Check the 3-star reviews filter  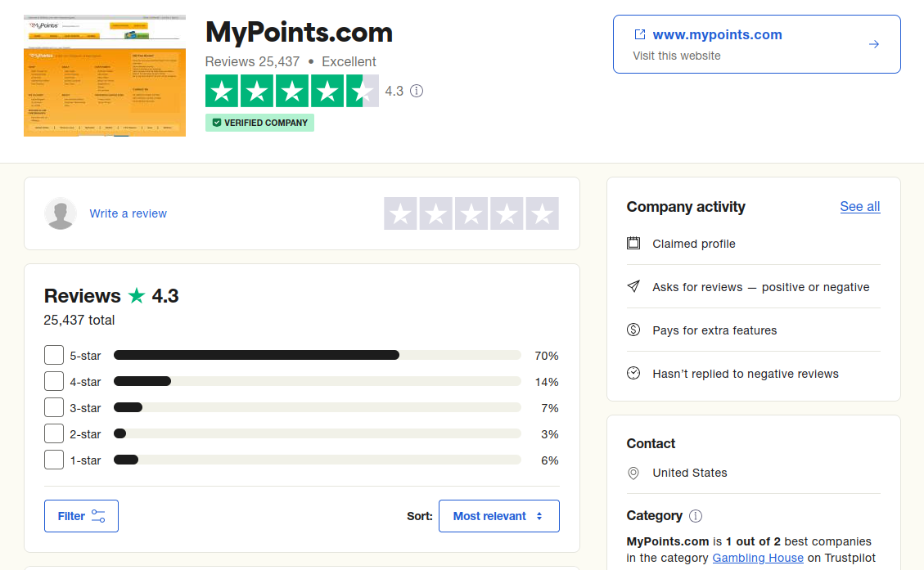click(53, 407)
